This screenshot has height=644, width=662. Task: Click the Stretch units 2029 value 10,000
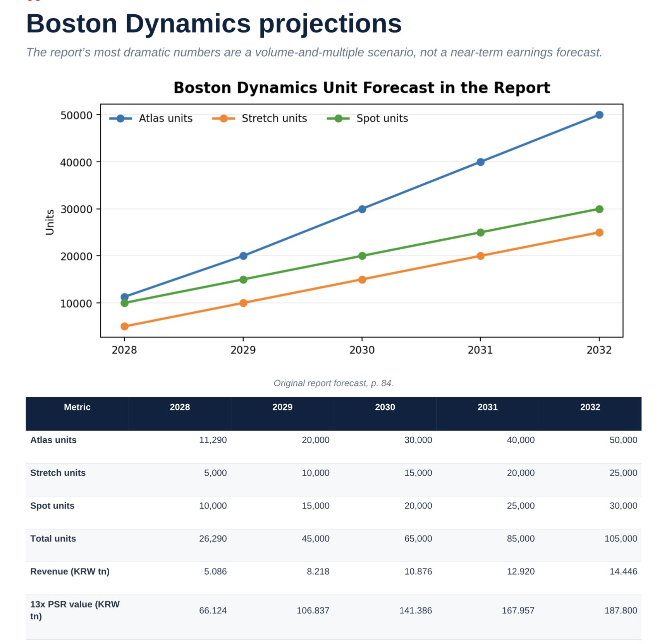click(x=316, y=473)
